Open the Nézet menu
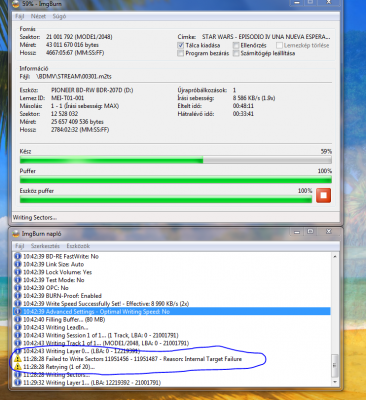The height and width of the screenshot is (400, 366). click(38, 16)
